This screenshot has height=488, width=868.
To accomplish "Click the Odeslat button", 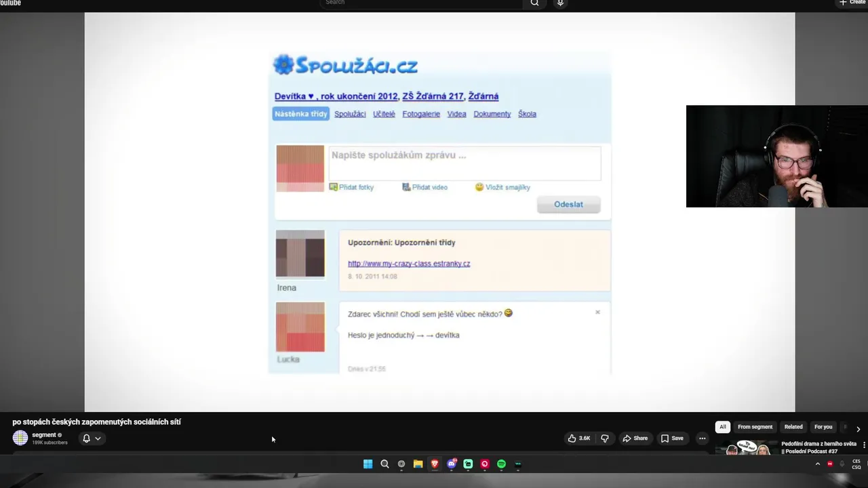I will 568,205.
